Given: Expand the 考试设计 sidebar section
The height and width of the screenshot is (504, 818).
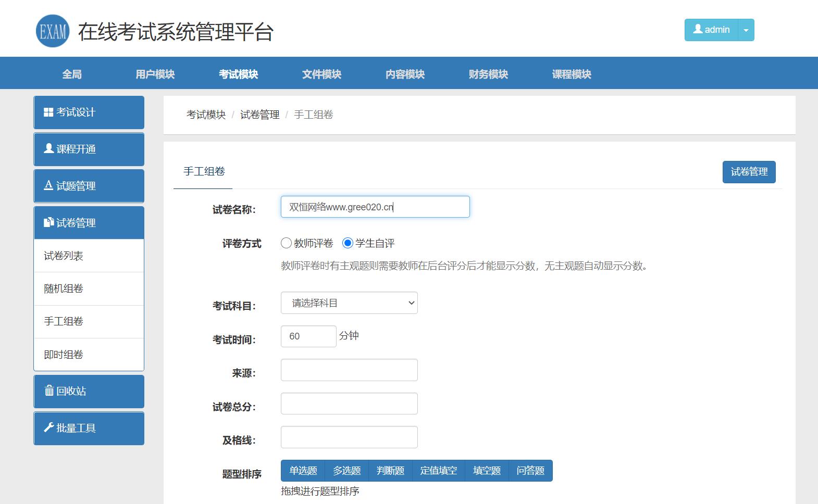Looking at the screenshot, I should coord(89,112).
